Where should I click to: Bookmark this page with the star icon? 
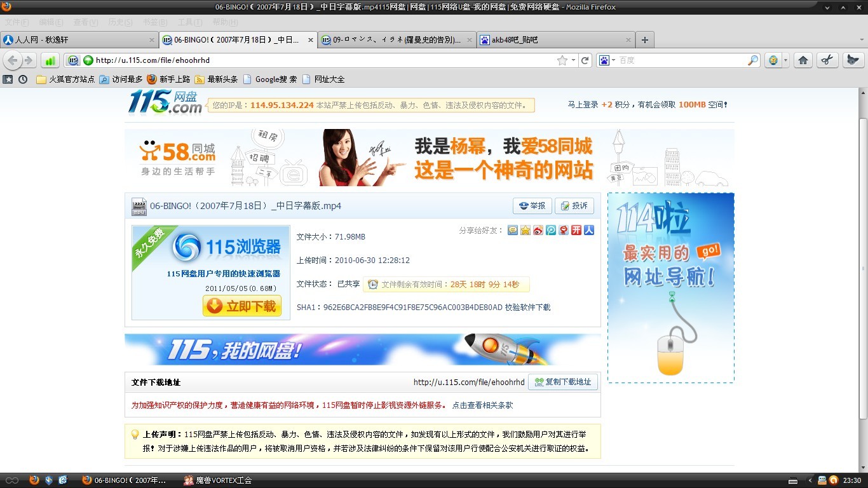pyautogui.click(x=562, y=60)
